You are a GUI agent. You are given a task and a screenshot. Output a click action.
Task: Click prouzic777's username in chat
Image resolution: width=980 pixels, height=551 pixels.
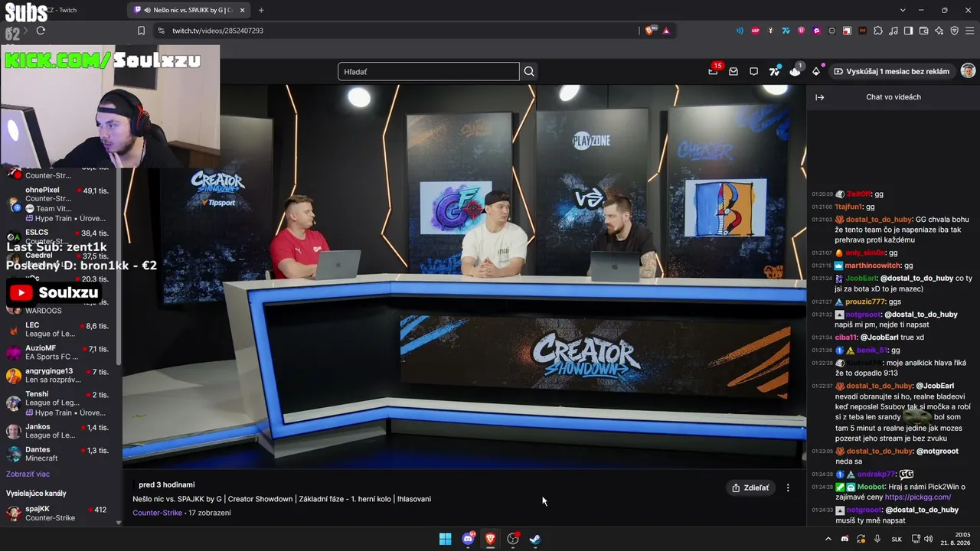pyautogui.click(x=866, y=302)
